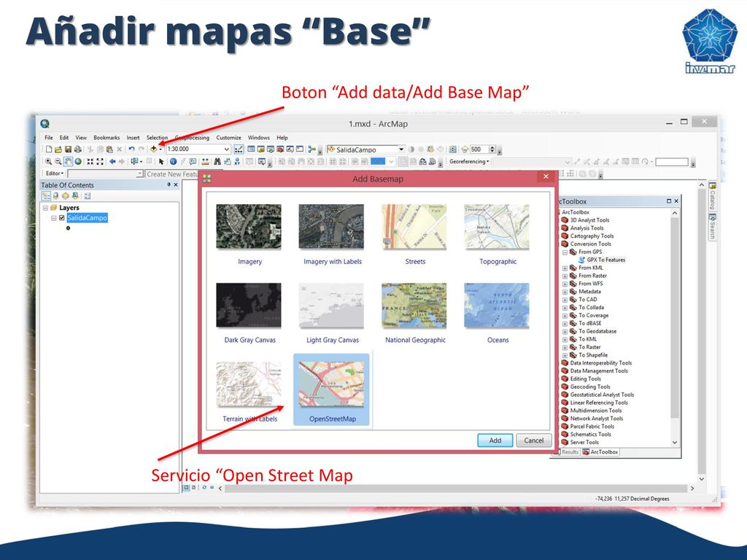Viewport: 747px width, 560px height.
Task: Open the Bookmarks menu
Action: 107,138
